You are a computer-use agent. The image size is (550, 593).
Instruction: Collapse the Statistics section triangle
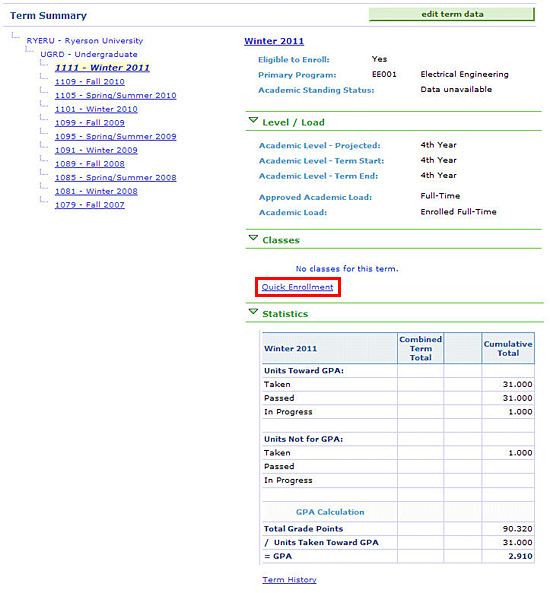tap(253, 312)
